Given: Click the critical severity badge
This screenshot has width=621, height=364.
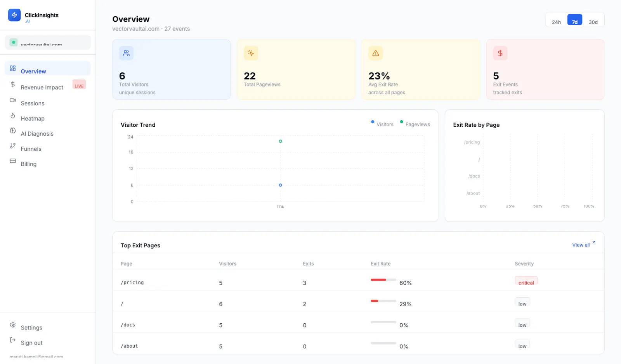Looking at the screenshot, I should click(x=526, y=281).
